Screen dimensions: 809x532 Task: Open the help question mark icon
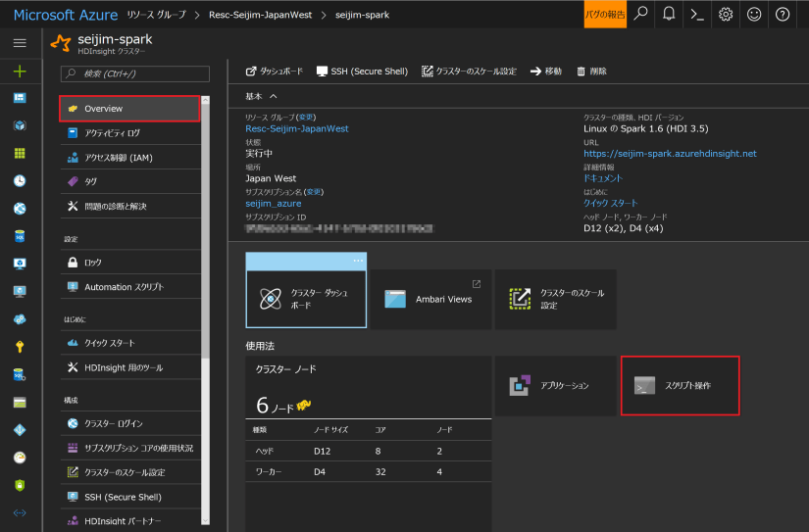point(783,14)
